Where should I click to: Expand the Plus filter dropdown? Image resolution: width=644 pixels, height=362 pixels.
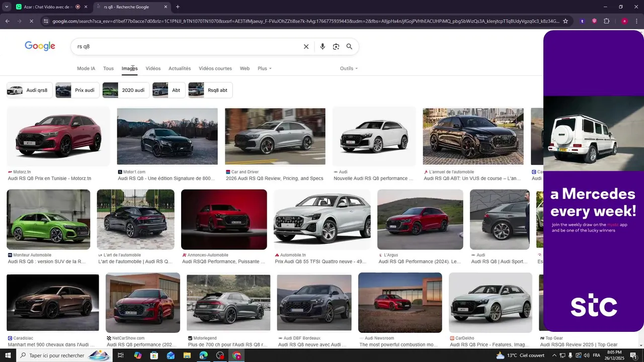point(265,68)
